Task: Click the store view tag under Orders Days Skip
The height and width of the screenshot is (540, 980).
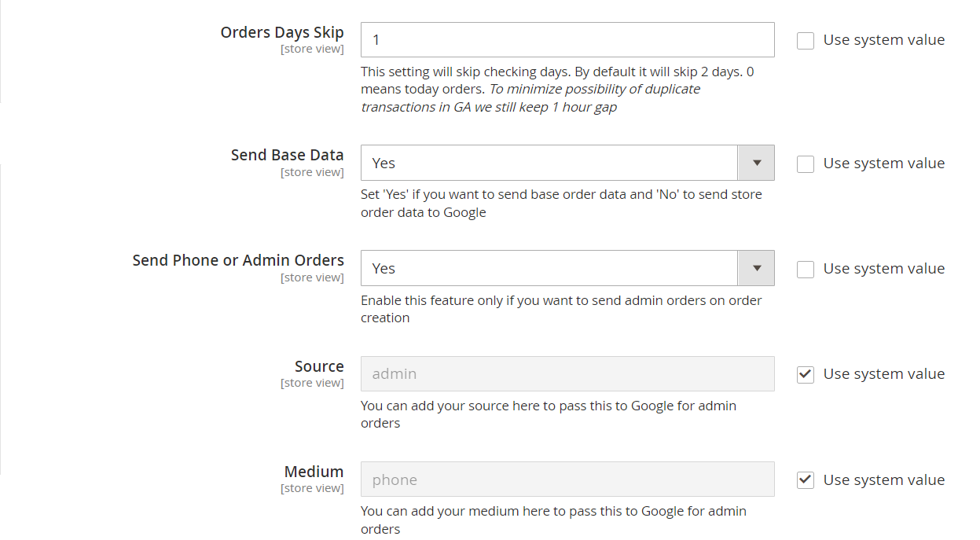Action: pyautogui.click(x=312, y=49)
